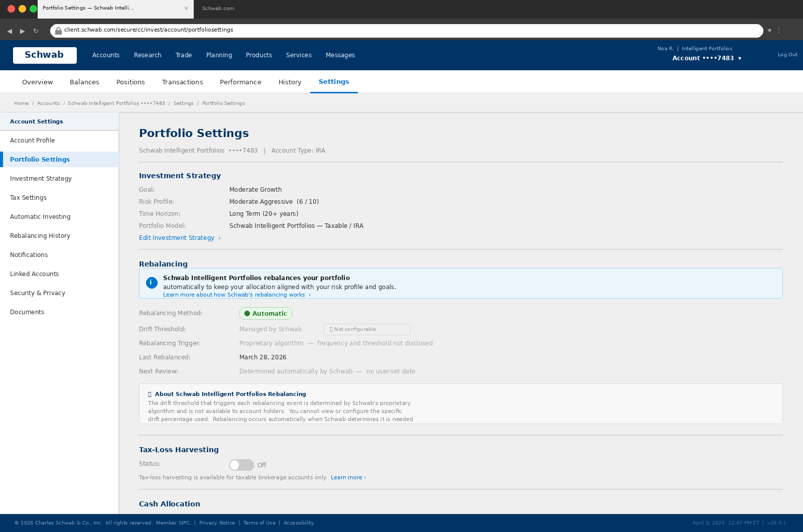803x532 pixels.
Task: Select Rebalancing History in the sidebar
Action: pyautogui.click(x=40, y=235)
